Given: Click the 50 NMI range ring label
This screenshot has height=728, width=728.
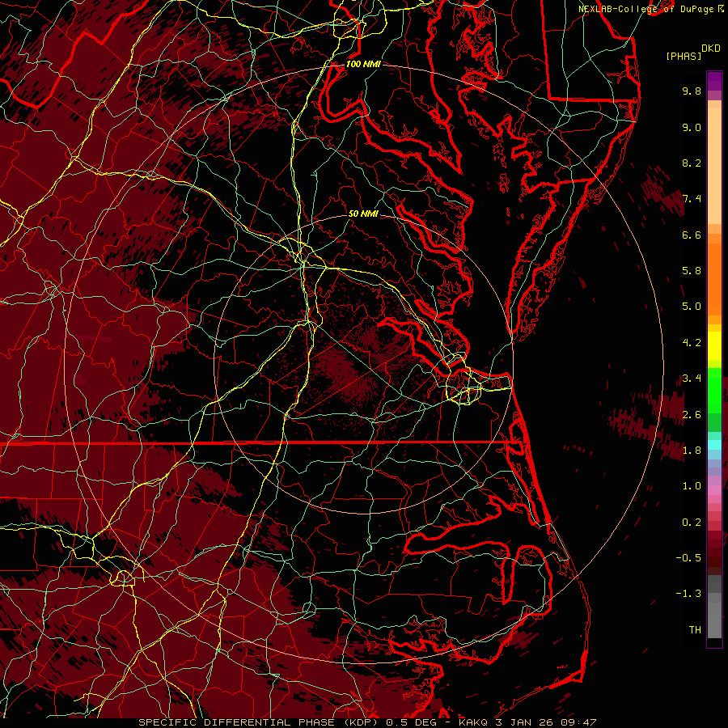Looking at the screenshot, I should coord(363,214).
